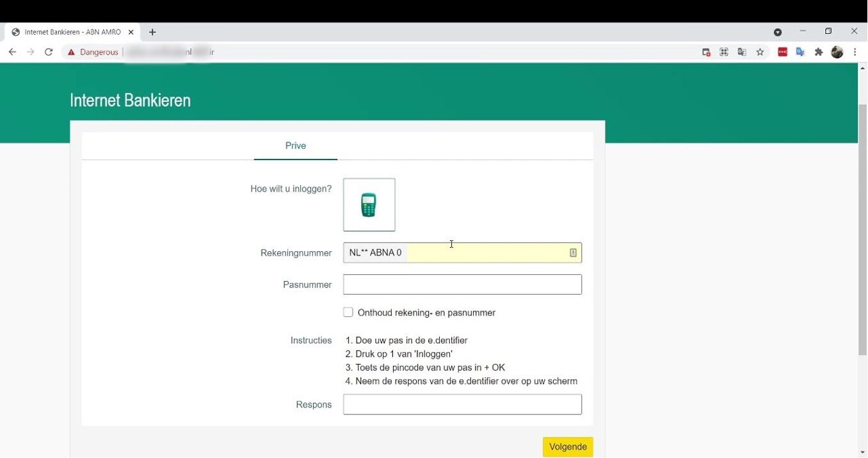The width and height of the screenshot is (868, 458).
Task: Bookmark this page with the star icon
Action: click(x=760, y=53)
